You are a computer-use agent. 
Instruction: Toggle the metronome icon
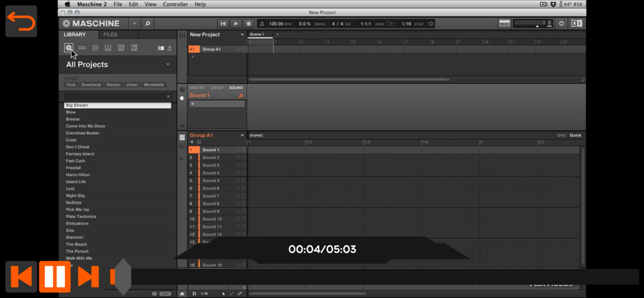[262, 24]
